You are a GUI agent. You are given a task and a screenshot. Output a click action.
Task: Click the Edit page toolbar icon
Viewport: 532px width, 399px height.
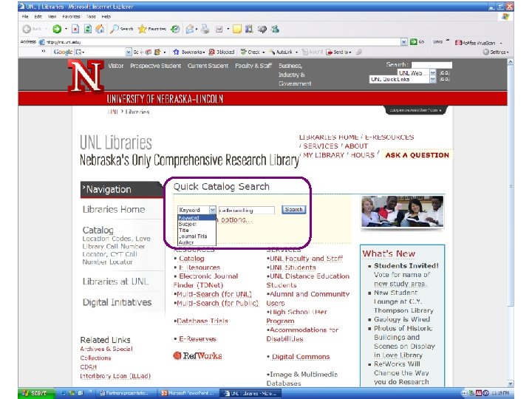[219, 29]
